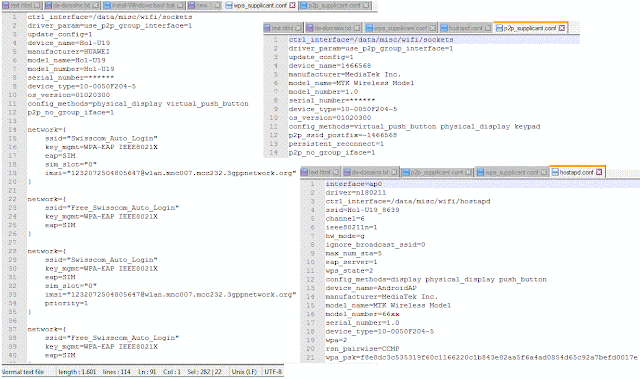Click file icon on bottom-right hostapd.conf tab
Image resolution: width=640 pixels, height=379 pixels.
(x=555, y=172)
